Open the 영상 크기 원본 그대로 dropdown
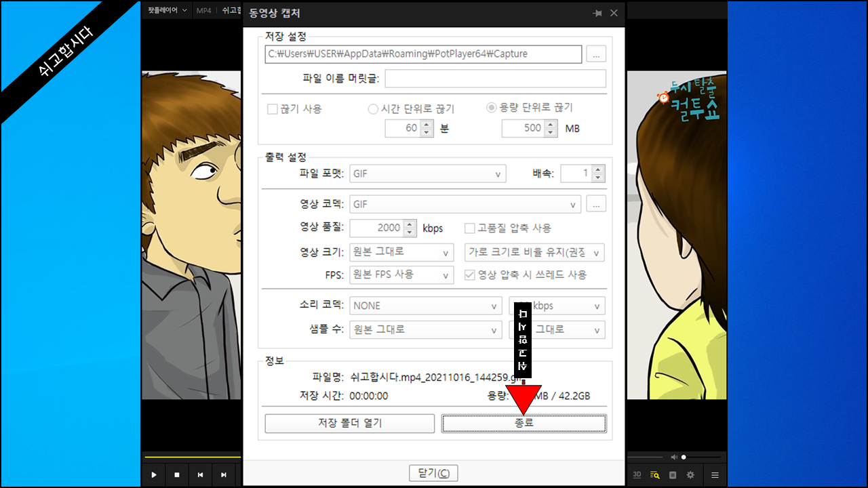Viewport: 868px width, 488px height. pyautogui.click(x=401, y=252)
